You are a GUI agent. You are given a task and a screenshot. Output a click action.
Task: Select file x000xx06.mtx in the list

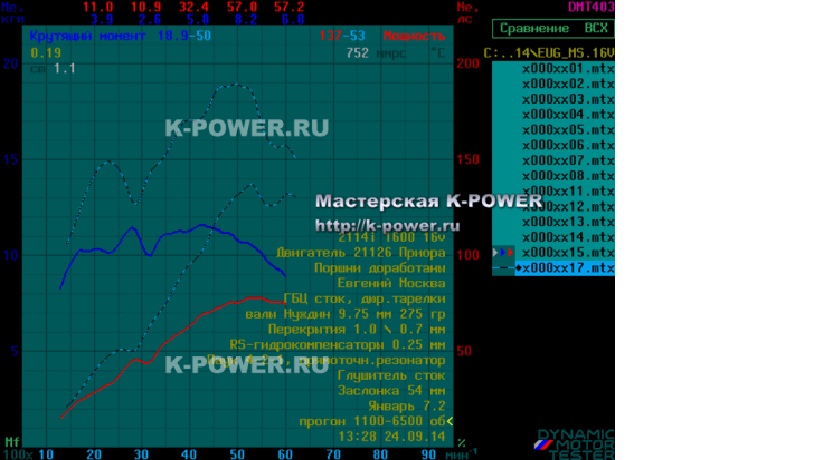click(568, 145)
